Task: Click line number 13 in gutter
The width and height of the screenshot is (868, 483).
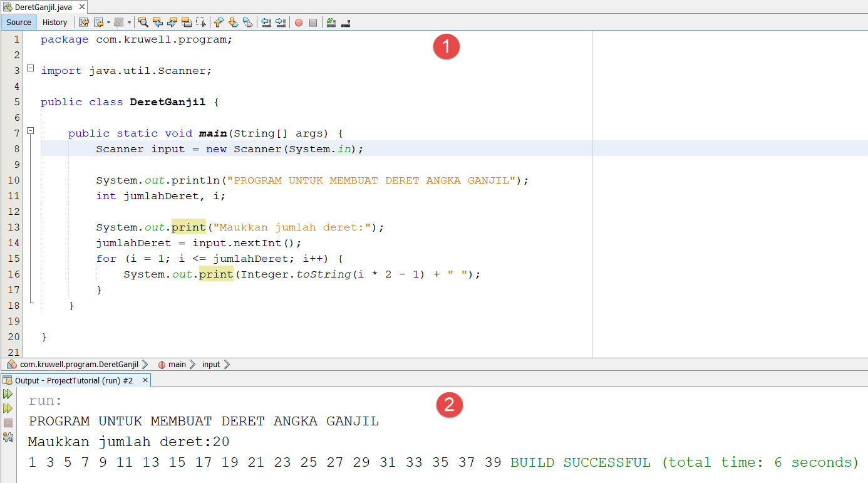Action: [14, 227]
